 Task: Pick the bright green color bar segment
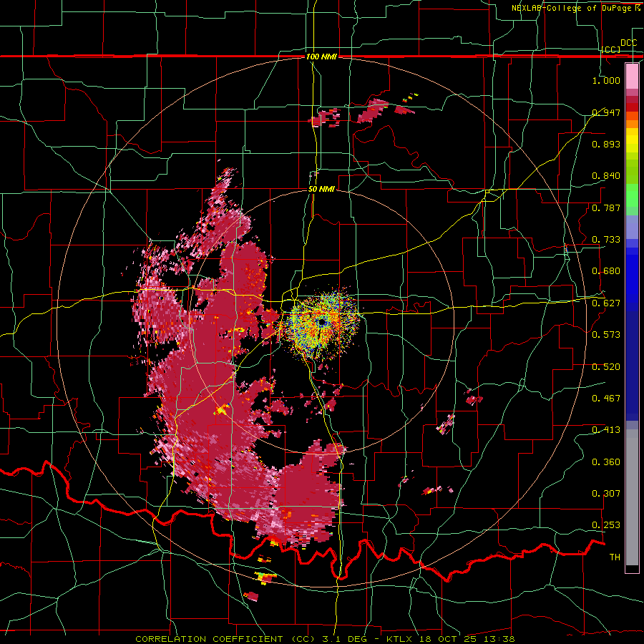coord(632,196)
